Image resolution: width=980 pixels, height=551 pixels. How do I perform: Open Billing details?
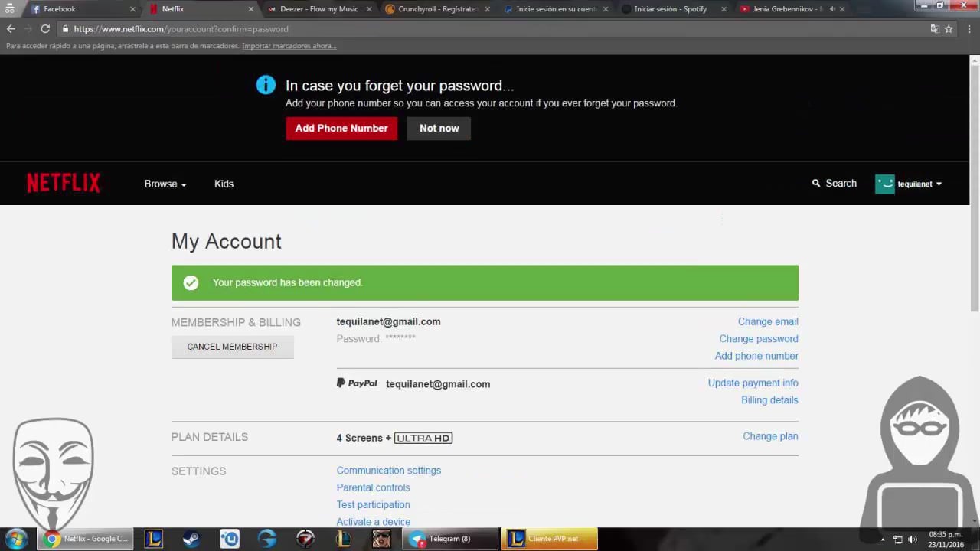point(769,400)
